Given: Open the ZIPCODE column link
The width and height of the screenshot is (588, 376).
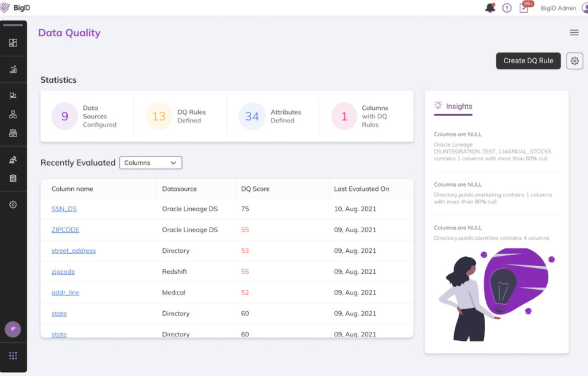Looking at the screenshot, I should (65, 229).
